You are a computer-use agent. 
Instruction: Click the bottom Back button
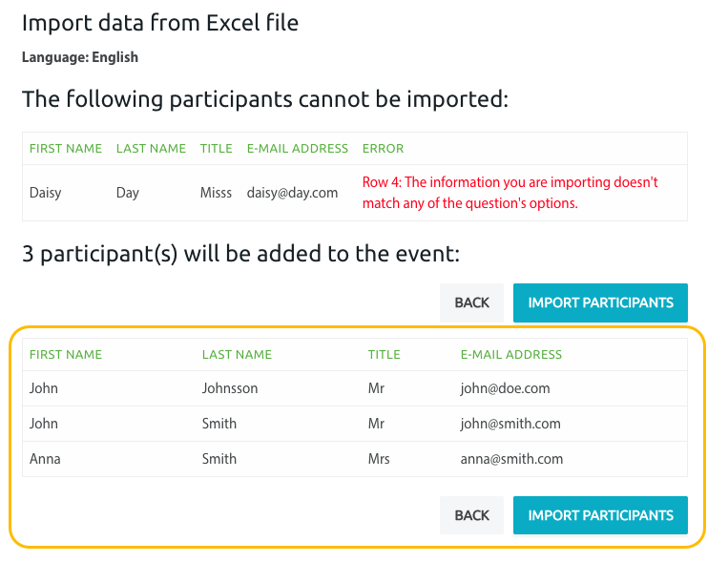(471, 515)
